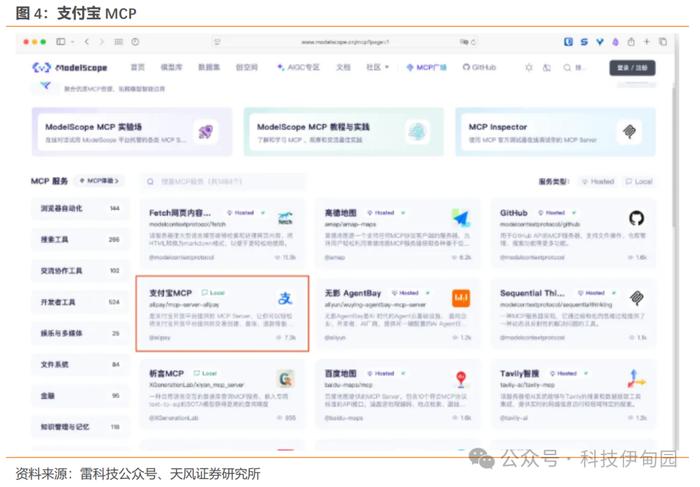Click the blue 支 Alipay logo
700x487 pixels.
point(285,298)
